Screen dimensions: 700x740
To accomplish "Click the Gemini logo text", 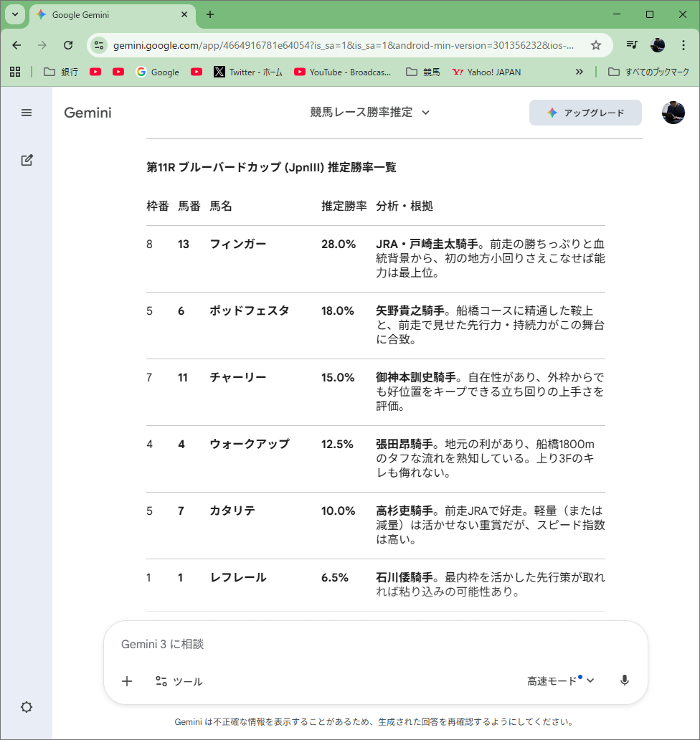I will (87, 113).
